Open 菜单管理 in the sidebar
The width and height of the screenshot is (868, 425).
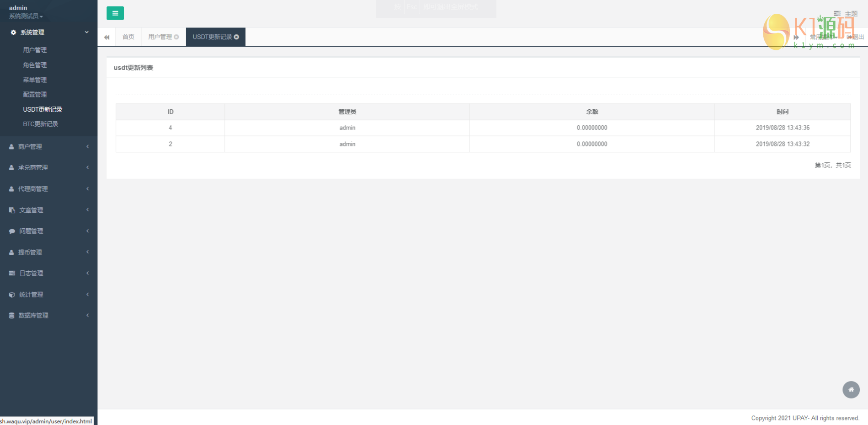[35, 80]
